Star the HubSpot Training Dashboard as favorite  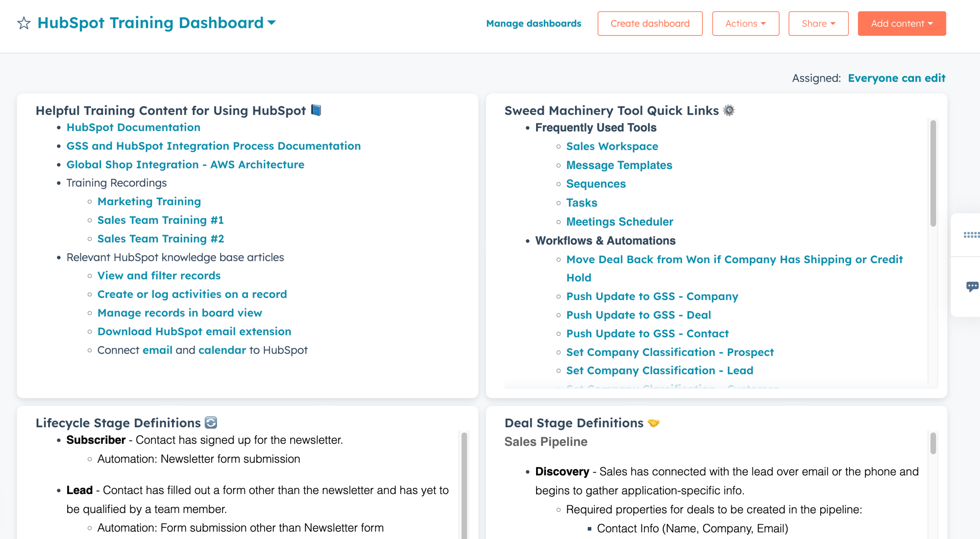tap(24, 23)
